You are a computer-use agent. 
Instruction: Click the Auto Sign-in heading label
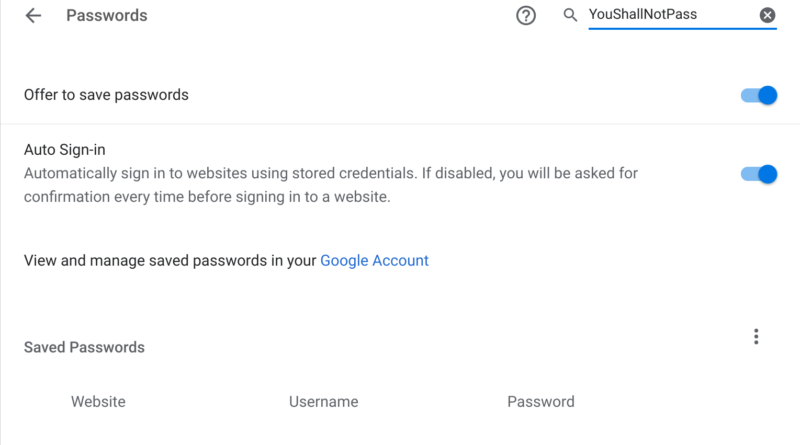click(65, 150)
